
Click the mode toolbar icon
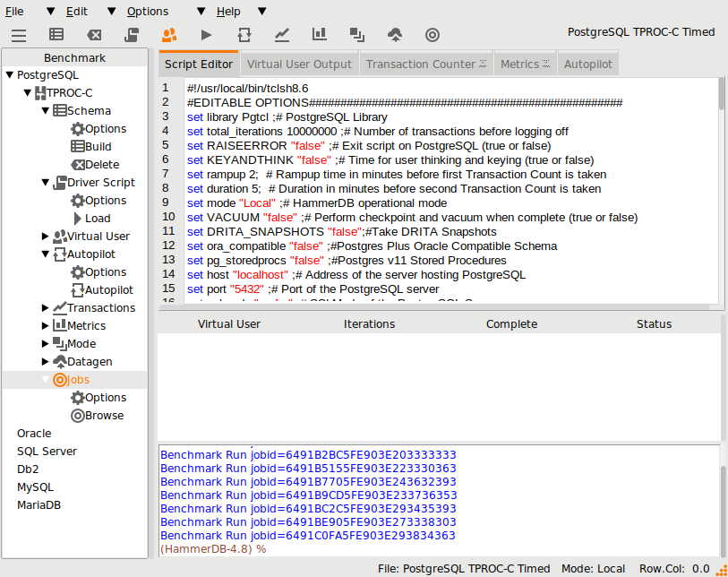(x=357, y=35)
